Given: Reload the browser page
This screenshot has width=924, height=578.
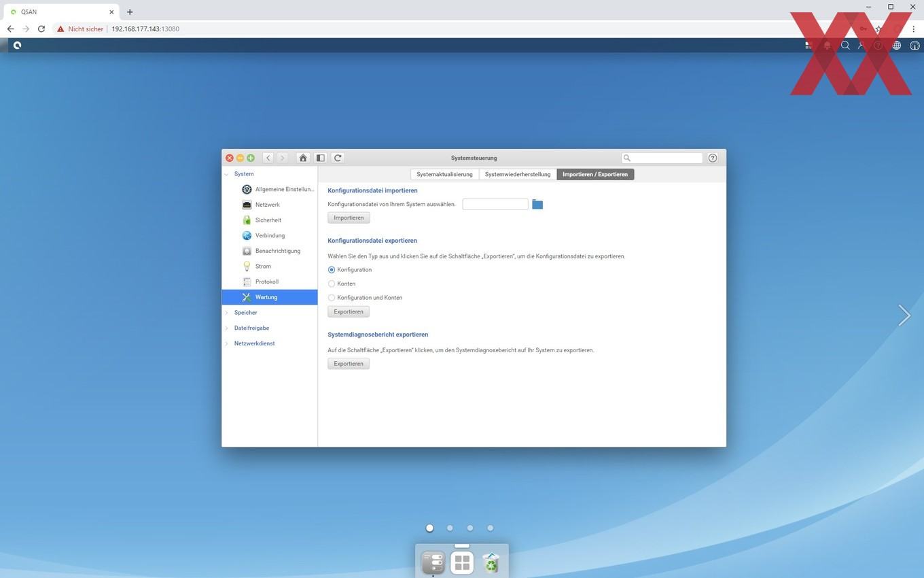Looking at the screenshot, I should pyautogui.click(x=41, y=29).
